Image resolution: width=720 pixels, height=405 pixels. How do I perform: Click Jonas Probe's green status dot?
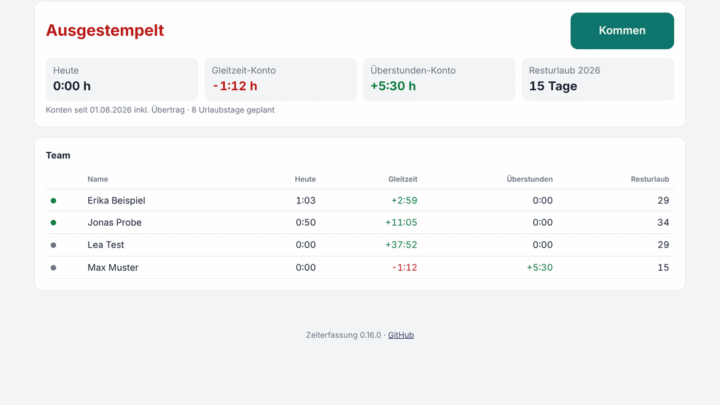(53, 223)
